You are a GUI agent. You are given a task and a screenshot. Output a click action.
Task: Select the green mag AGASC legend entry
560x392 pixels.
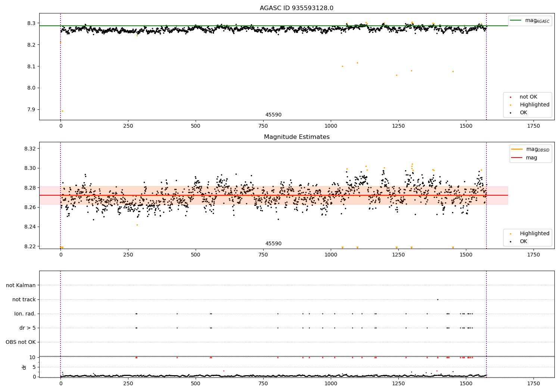530,21
